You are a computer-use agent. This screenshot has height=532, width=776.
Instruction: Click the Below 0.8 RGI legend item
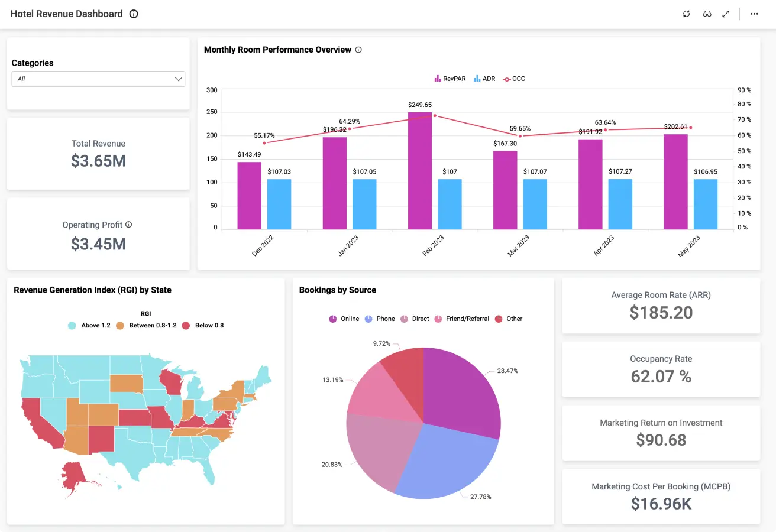pos(202,325)
